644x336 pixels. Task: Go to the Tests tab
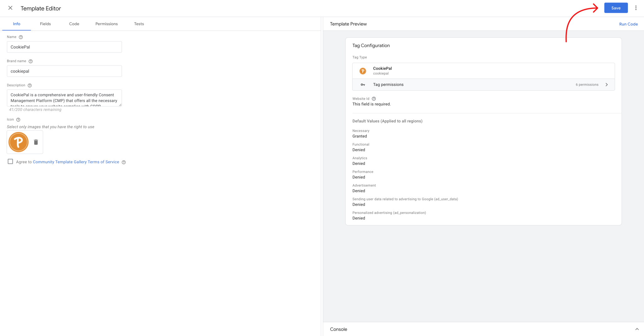point(139,24)
